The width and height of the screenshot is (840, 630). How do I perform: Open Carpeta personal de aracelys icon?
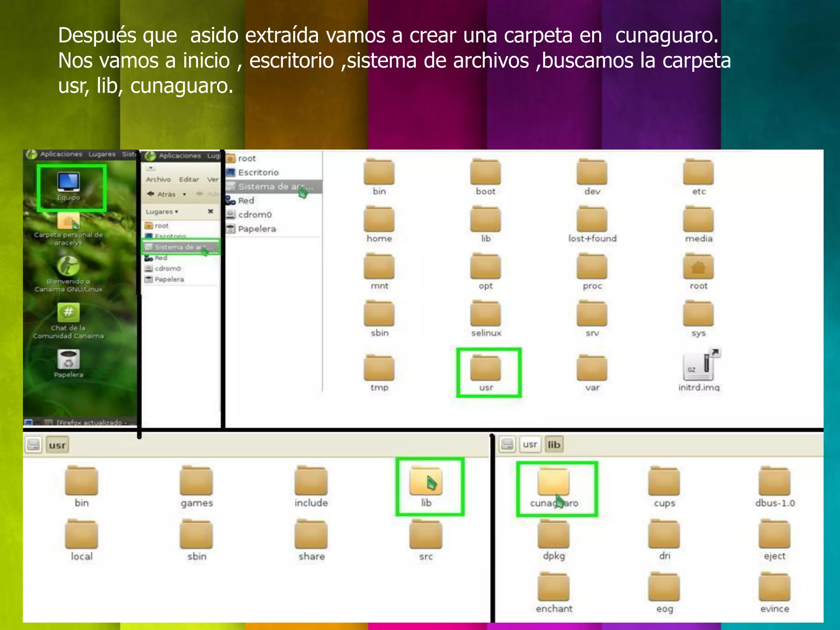point(68,228)
